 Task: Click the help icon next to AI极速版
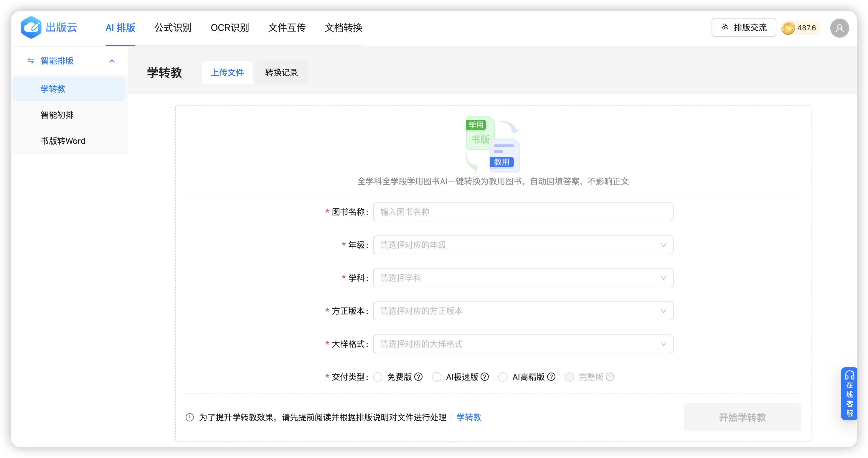[x=485, y=377]
